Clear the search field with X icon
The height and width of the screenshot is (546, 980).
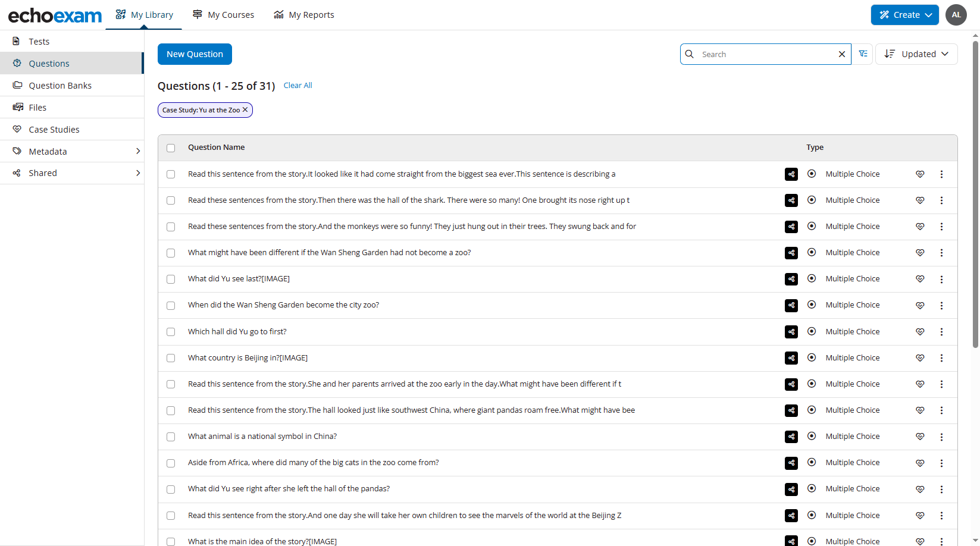click(841, 54)
